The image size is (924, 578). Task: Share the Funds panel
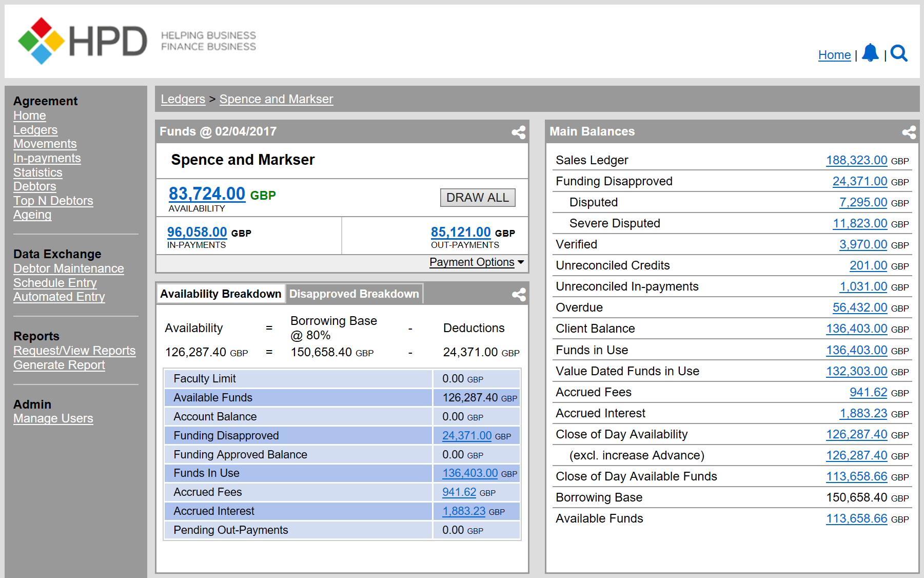point(519,132)
